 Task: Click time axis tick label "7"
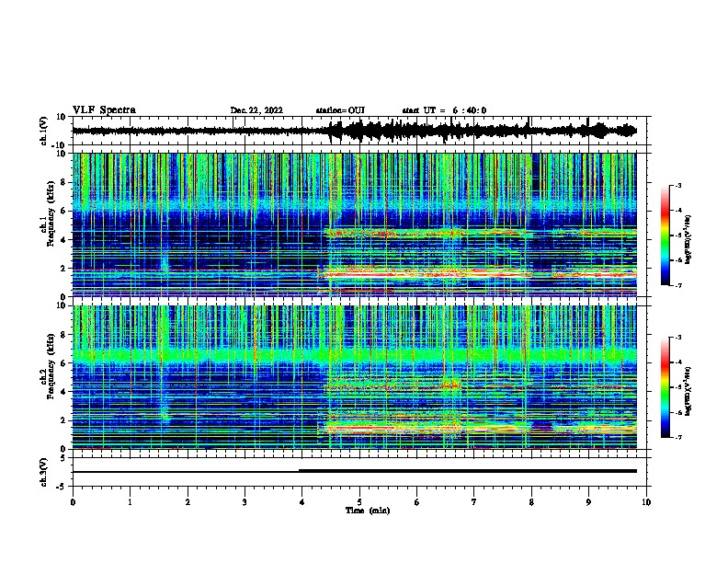[474, 502]
